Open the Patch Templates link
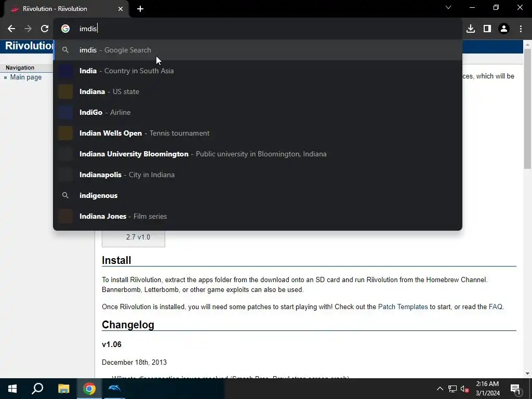 coord(403,307)
